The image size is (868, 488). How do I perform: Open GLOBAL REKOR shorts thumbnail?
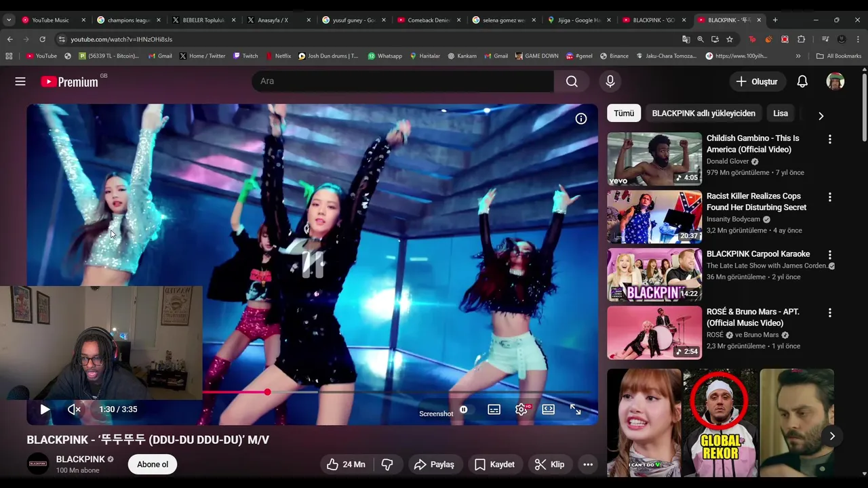[x=720, y=422]
